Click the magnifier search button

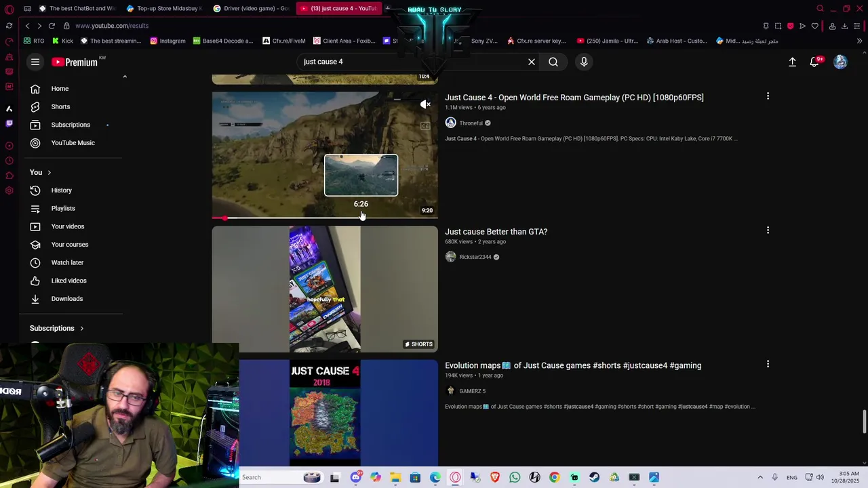(x=553, y=62)
